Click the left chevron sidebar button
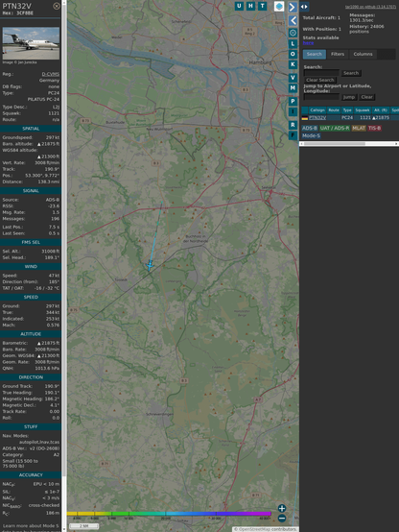The height and width of the screenshot is (532, 399). coord(293,21)
